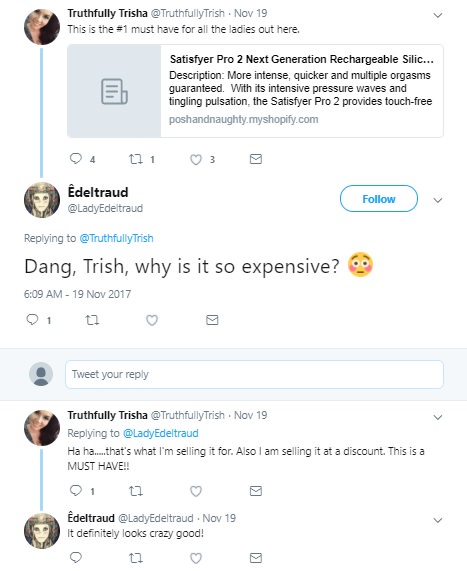The image size is (467, 571).
Task: Retweet Edeltraud's main 'Dang, Trish' tweet
Action: (92, 320)
